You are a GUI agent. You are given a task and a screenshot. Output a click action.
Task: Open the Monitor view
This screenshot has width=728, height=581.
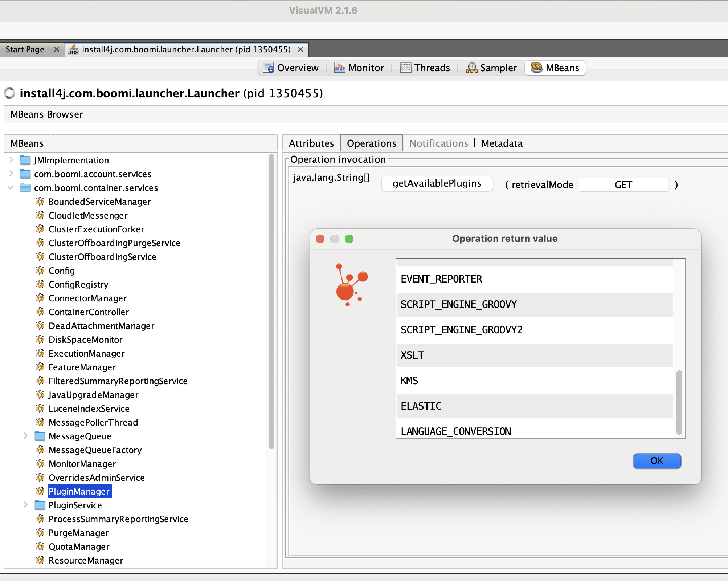click(x=359, y=68)
